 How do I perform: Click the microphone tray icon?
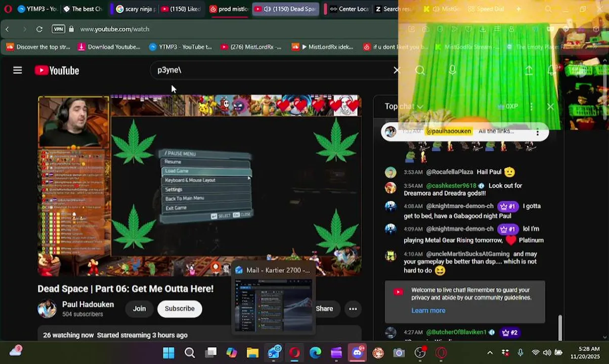(x=520, y=352)
